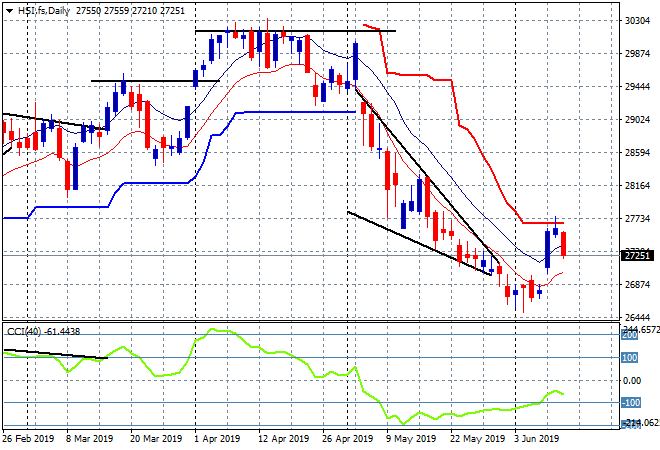Screen dimensions: 660x450
Task: Select the thick blue horizontal stop line near 29100
Action: click(x=300, y=112)
